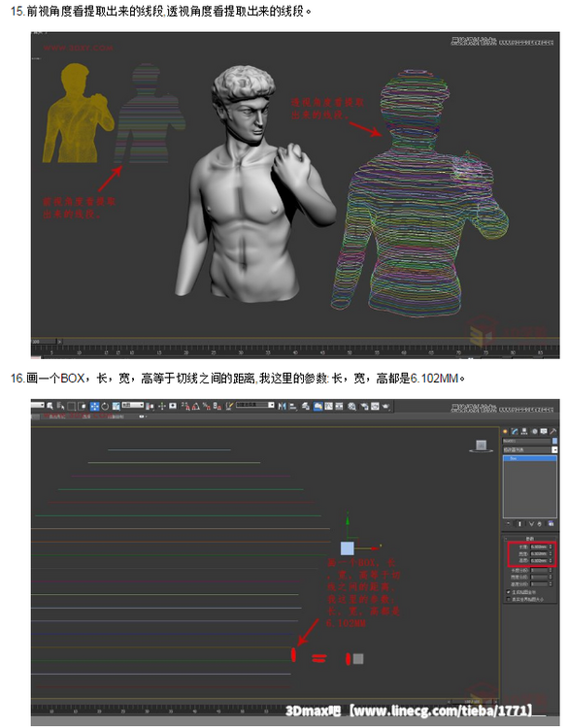Image resolution: width=568 pixels, height=728 pixels.
Task: Enable Real-World Map Size checkbox
Action: [508, 599]
